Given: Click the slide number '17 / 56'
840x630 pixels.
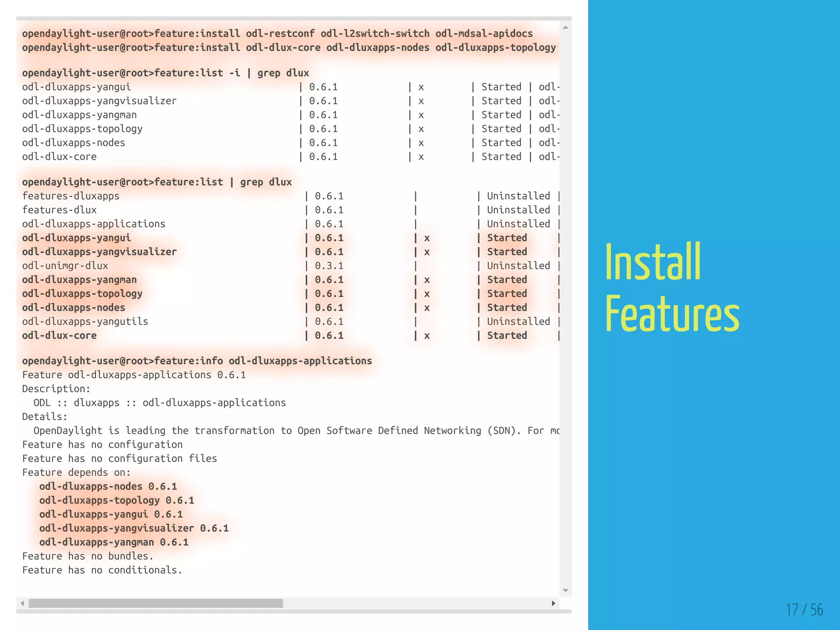Looking at the screenshot, I should (x=804, y=609).
